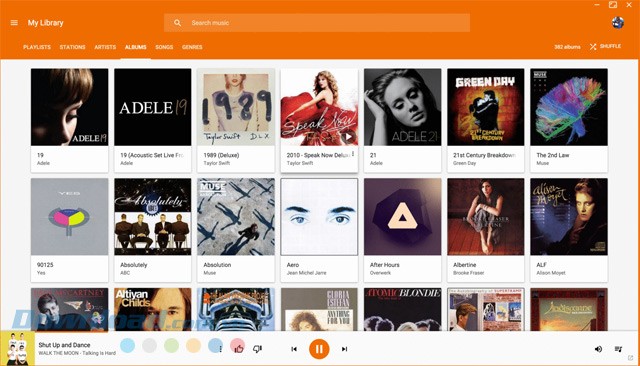
Task: Open the Albertine album cover
Action: pos(486,217)
